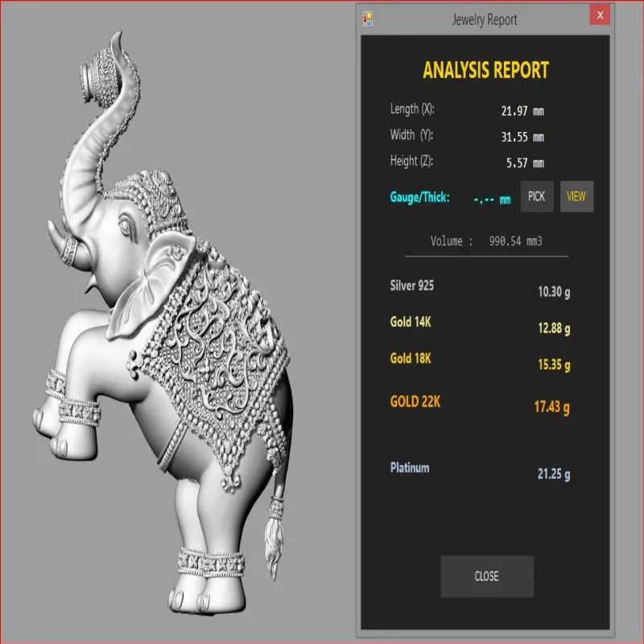Screen dimensions: 644x644
Task: Click the Length (X) value 21.97 mm
Action: click(522, 111)
